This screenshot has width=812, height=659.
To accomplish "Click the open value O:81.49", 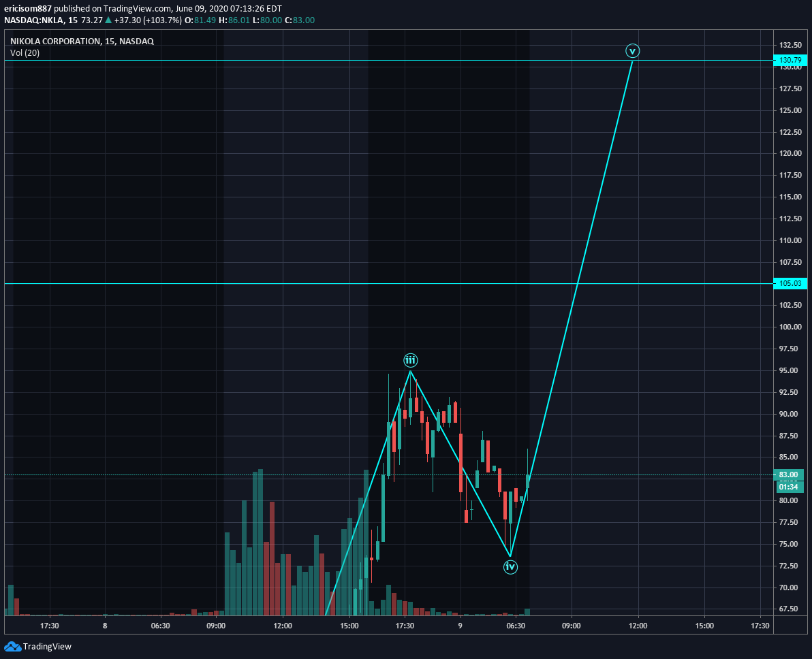I will coord(200,20).
